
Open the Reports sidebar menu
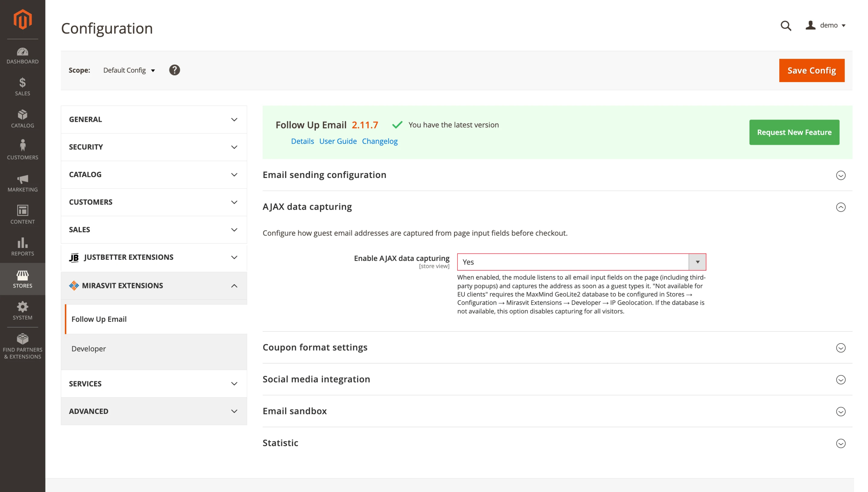coord(23,247)
